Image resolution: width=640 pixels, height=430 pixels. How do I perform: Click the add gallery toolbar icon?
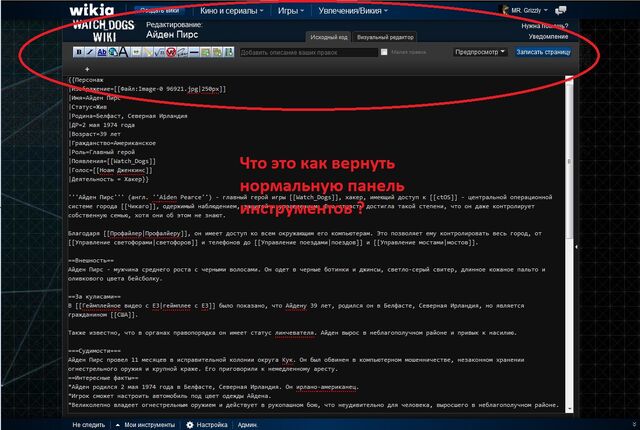pos(217,52)
